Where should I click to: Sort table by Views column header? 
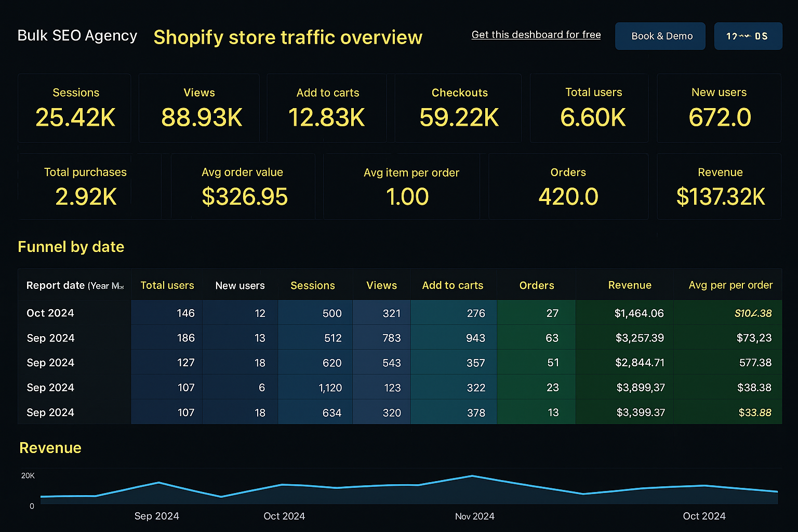pyautogui.click(x=382, y=285)
